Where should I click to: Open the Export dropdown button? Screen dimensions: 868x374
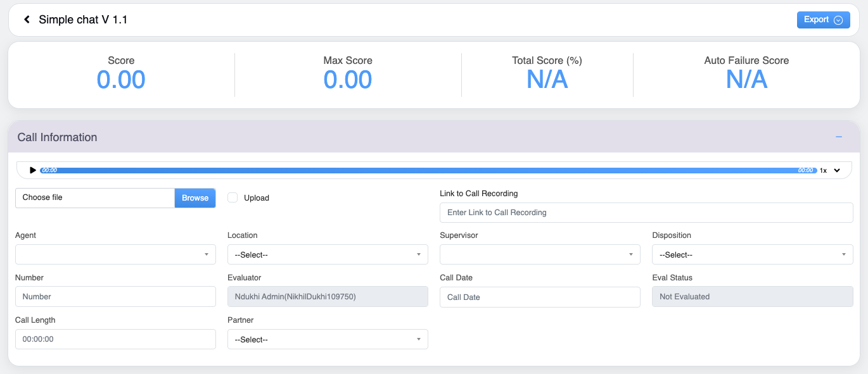pyautogui.click(x=822, y=20)
